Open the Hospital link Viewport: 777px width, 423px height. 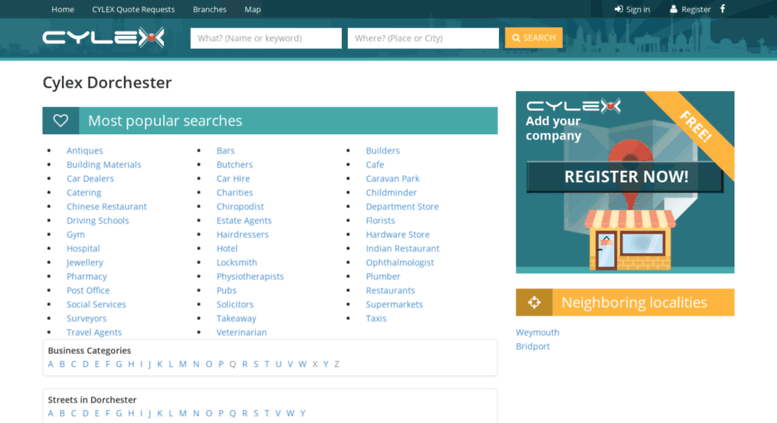[x=83, y=248]
